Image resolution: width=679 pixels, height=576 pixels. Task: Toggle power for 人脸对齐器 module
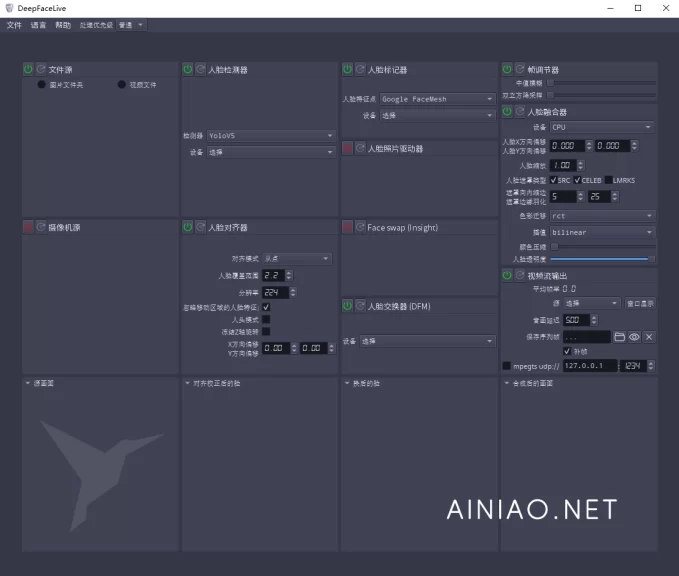[x=188, y=227]
